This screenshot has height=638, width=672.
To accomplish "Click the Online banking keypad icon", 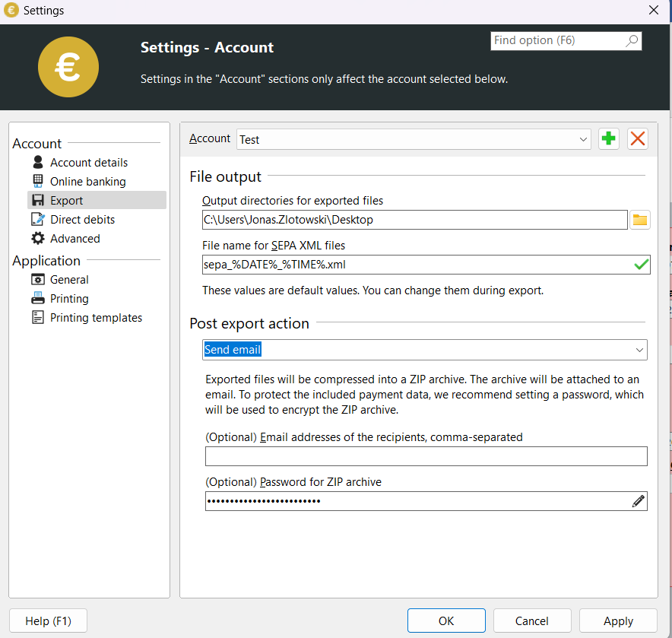I will pos(38,181).
